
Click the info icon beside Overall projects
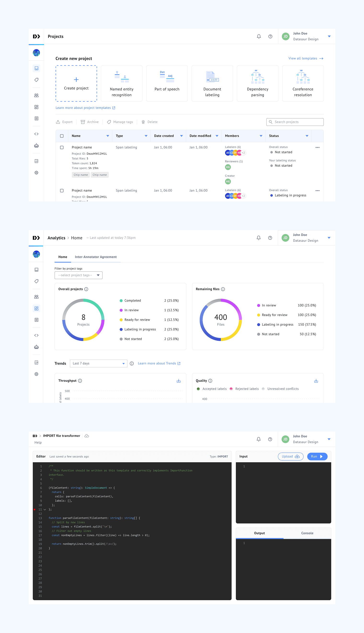(x=86, y=289)
